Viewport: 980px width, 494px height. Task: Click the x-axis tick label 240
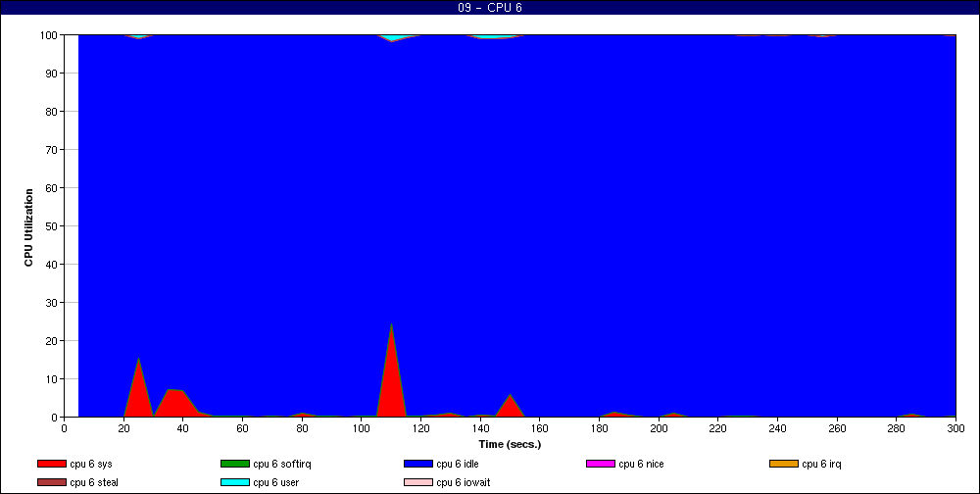(x=777, y=428)
